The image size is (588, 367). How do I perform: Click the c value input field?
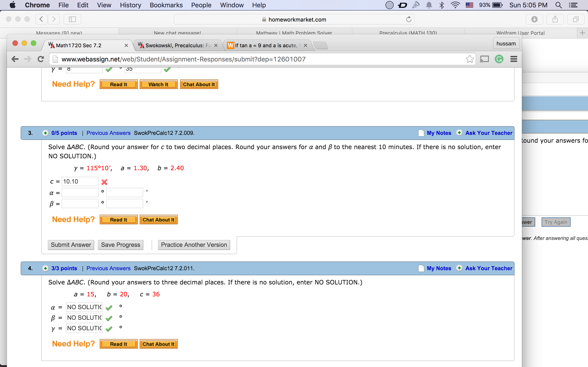coord(80,182)
